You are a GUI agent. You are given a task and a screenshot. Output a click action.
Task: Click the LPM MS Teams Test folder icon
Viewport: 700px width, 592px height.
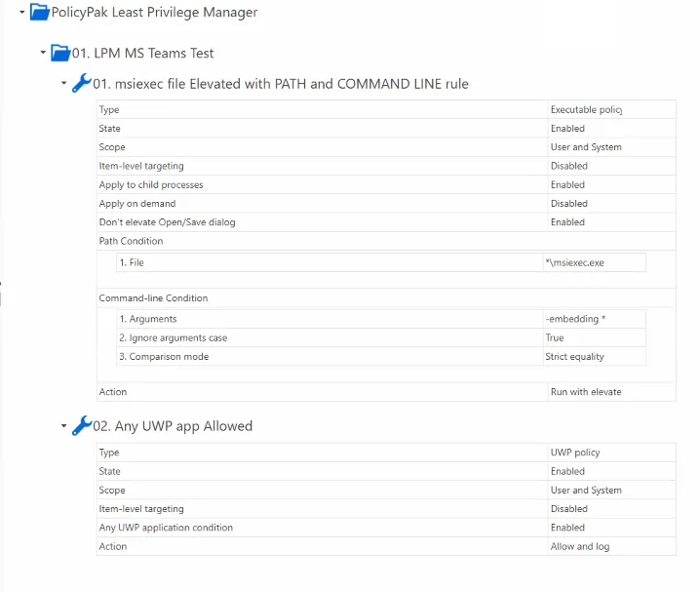[x=60, y=53]
